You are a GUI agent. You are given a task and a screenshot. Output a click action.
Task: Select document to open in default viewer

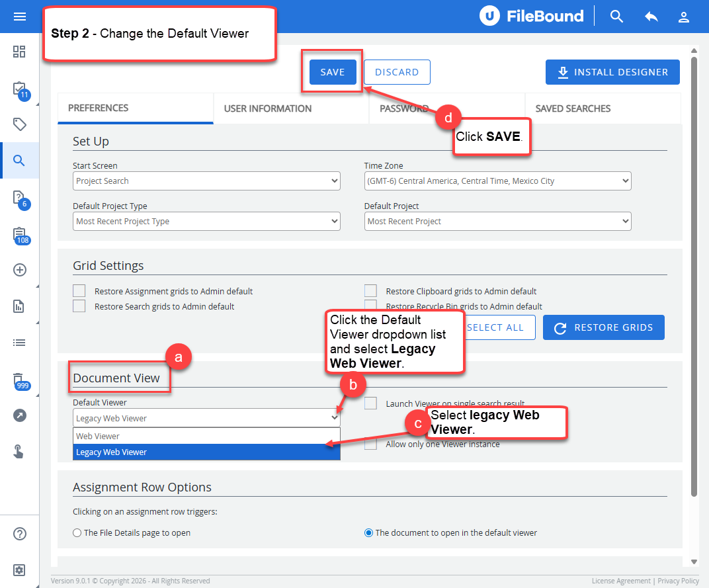[368, 533]
